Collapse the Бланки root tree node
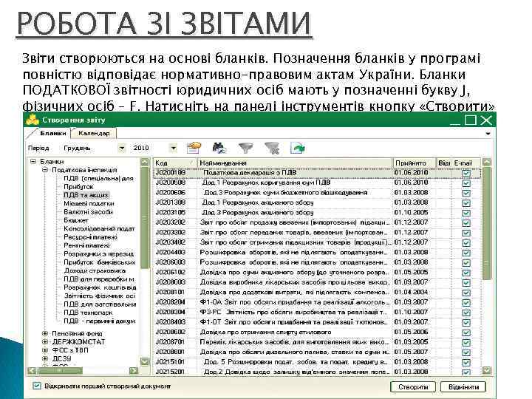The width and height of the screenshot is (532, 399). (33, 162)
